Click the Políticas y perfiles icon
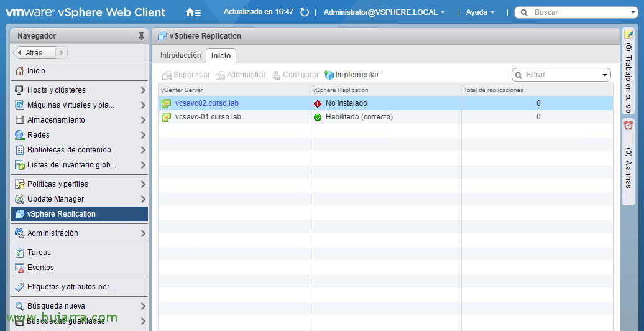This screenshot has width=644, height=331. tap(19, 184)
